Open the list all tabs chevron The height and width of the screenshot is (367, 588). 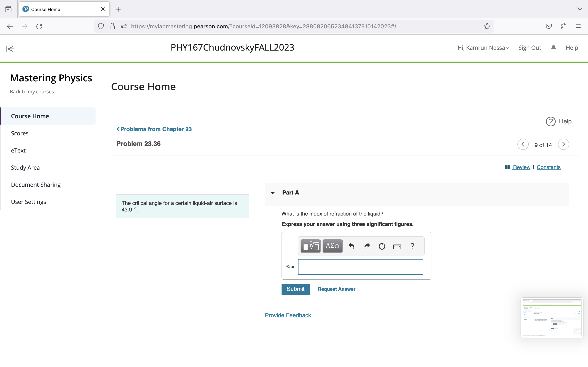coord(580,9)
